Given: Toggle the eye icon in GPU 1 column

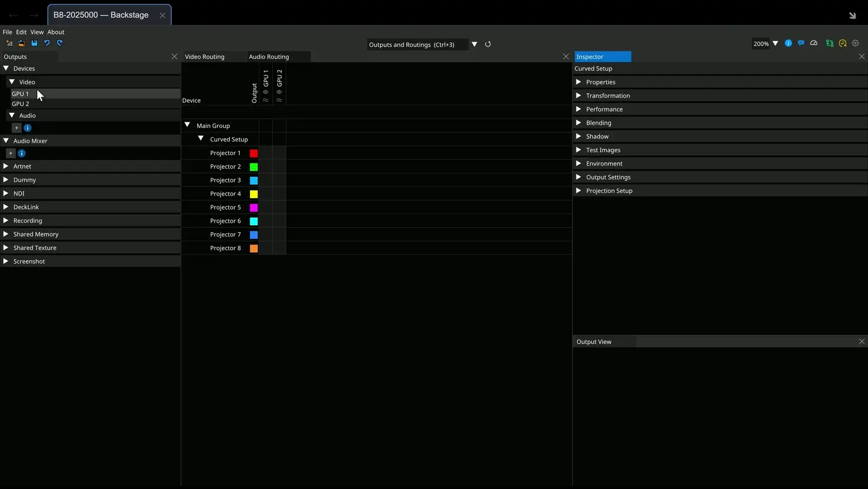Looking at the screenshot, I should [265, 92].
